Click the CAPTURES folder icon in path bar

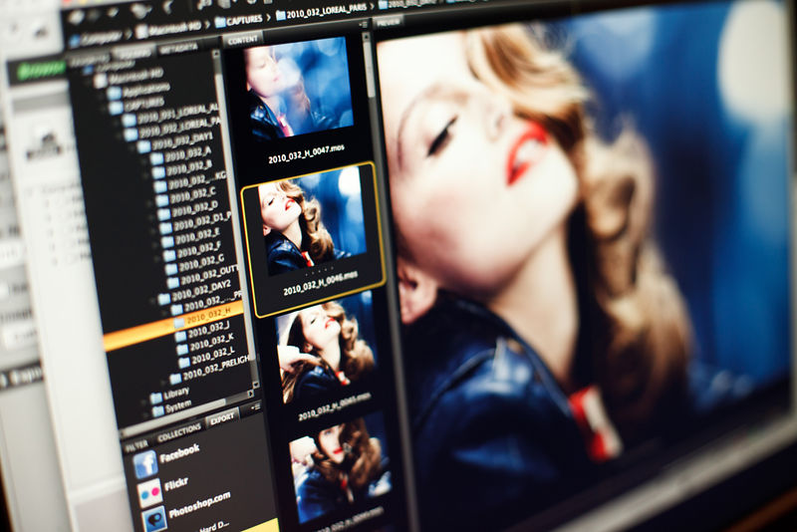[x=219, y=22]
